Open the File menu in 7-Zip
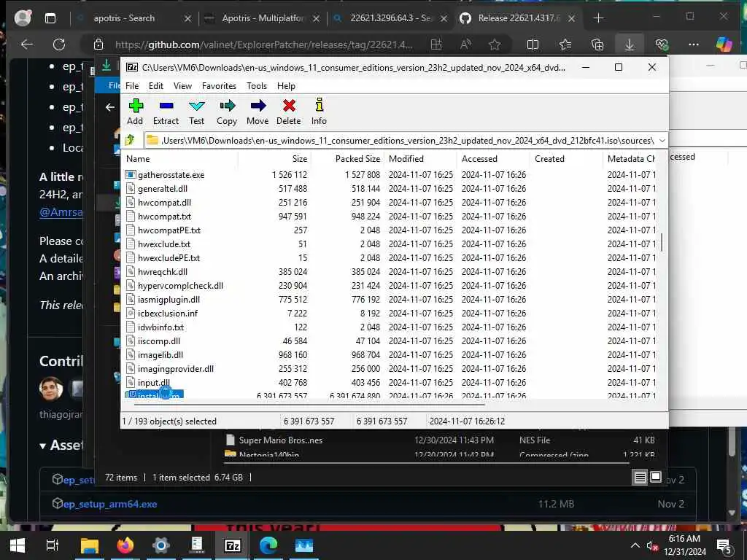 pos(132,86)
